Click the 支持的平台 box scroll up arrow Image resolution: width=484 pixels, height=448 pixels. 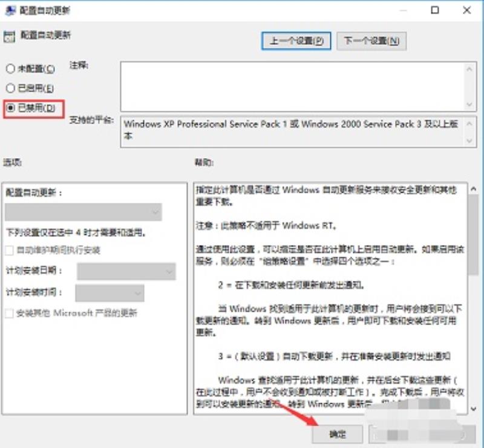(469, 124)
